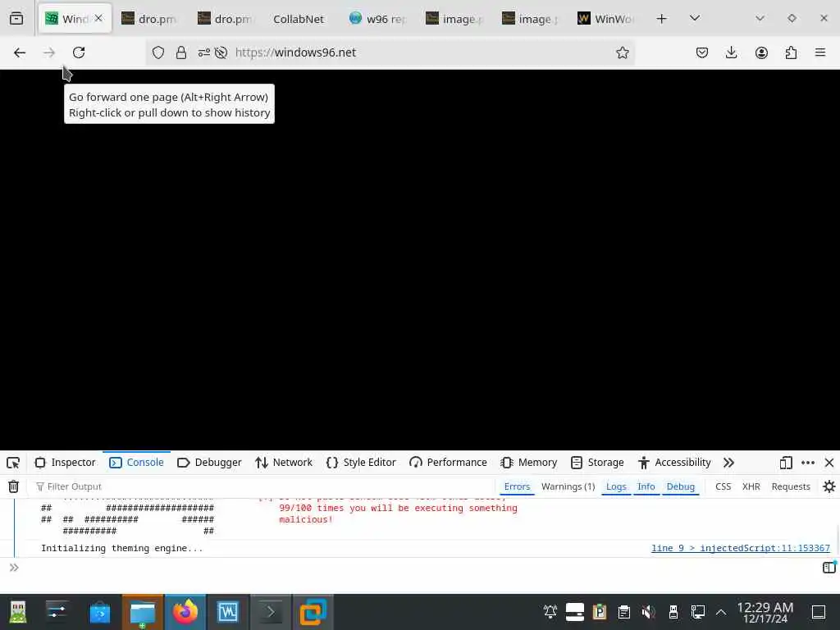Image resolution: width=840 pixels, height=630 pixels.
Task: Switch to the WinWorld tab
Action: [x=606, y=19]
